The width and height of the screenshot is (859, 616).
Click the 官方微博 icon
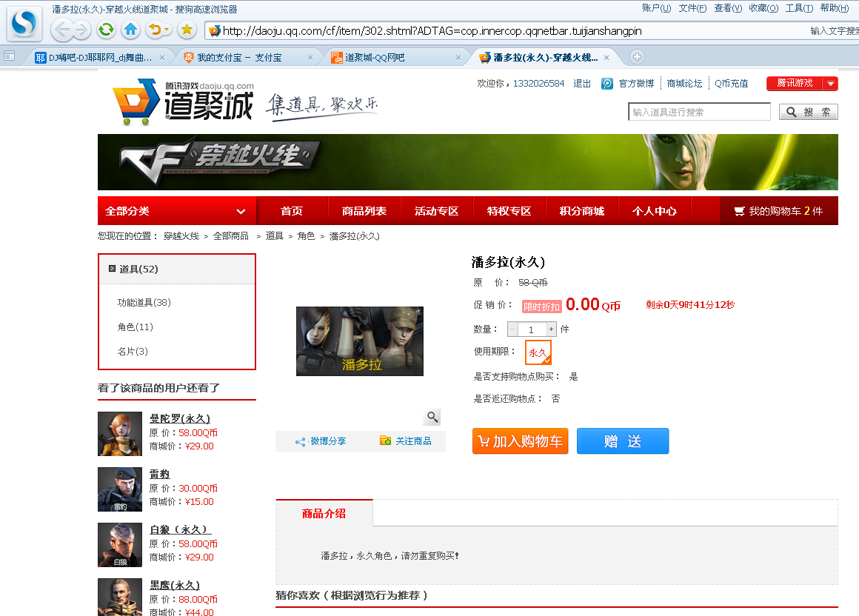(x=607, y=84)
